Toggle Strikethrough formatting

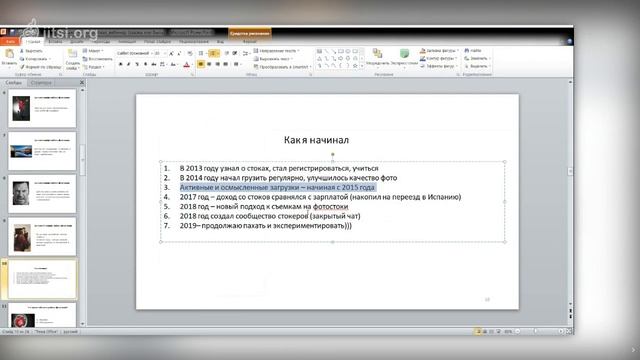(x=153, y=64)
